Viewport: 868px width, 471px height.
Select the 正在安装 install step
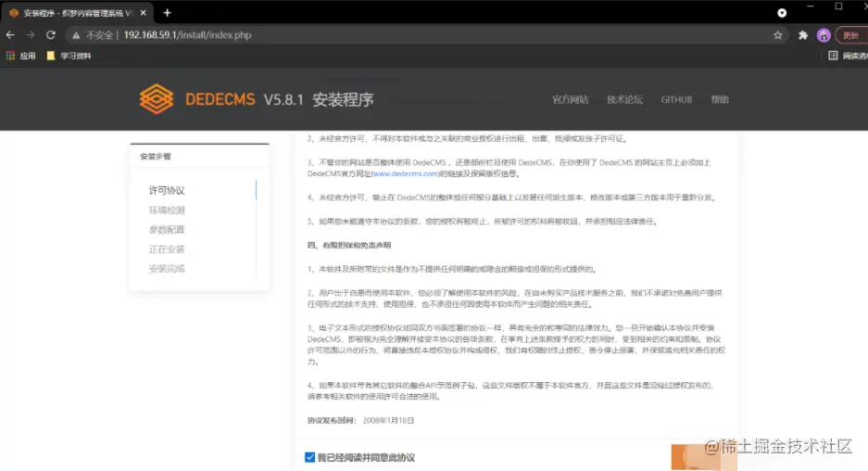pyautogui.click(x=167, y=249)
